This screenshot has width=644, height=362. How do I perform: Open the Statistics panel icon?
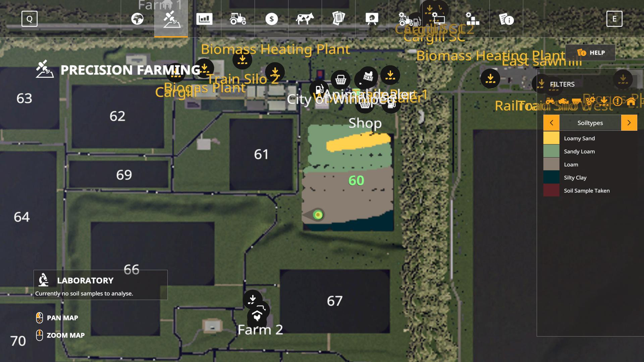click(x=204, y=18)
